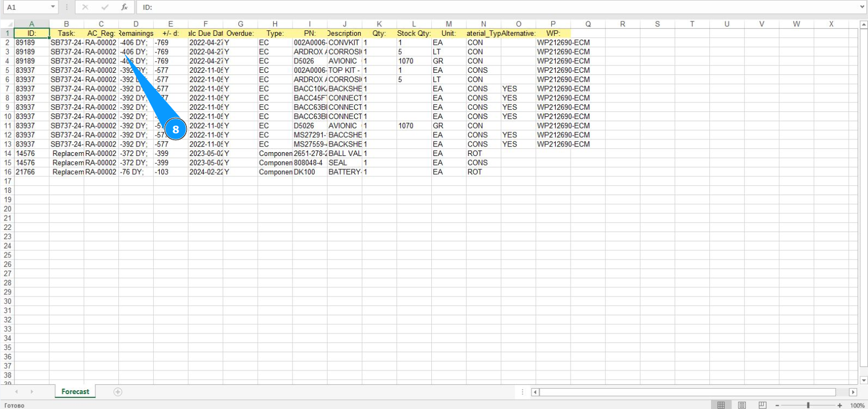
Task: Select the 'Task:' header cell
Action: point(67,33)
